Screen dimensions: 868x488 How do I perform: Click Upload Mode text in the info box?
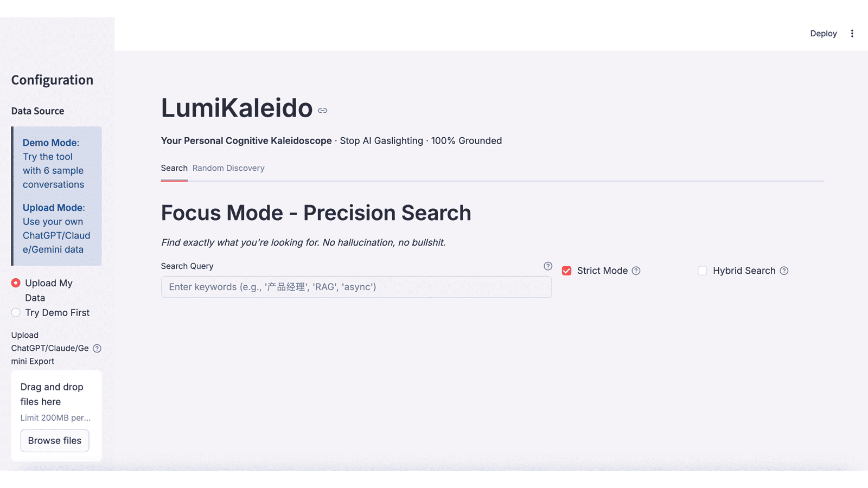(x=53, y=207)
